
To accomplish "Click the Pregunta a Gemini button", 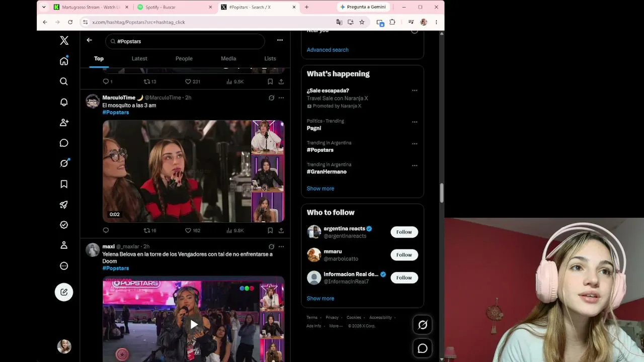I will point(362,7).
